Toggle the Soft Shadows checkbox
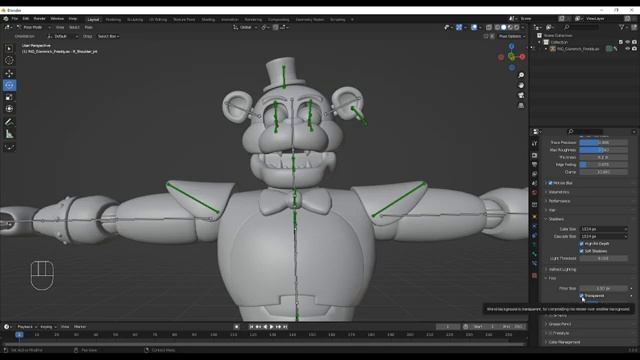 pyautogui.click(x=582, y=251)
